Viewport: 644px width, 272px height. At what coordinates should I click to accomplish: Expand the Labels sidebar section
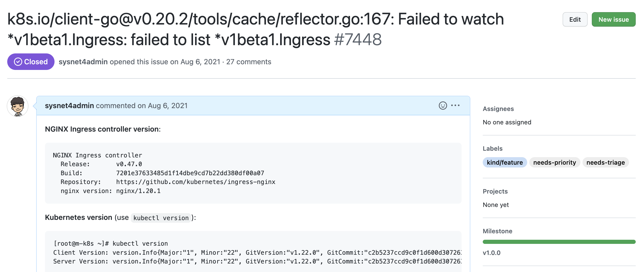(493, 149)
